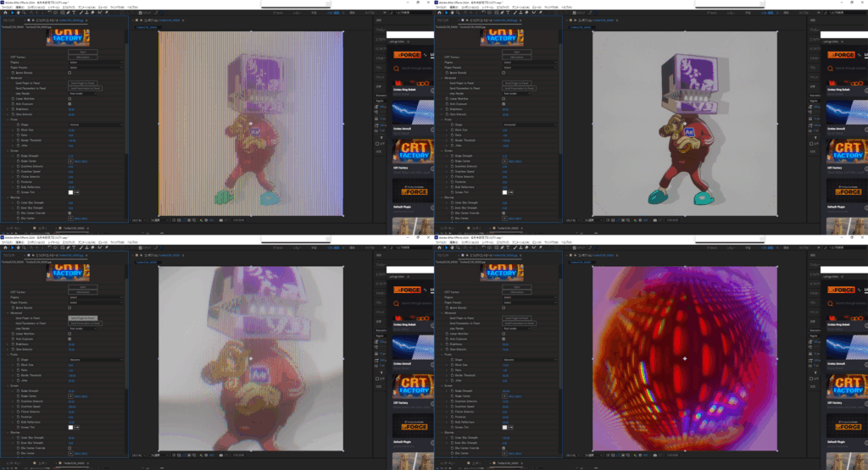Toggle Ignore Bounds checkbox in the striped-preview window
The height and width of the screenshot is (470, 868).
click(x=70, y=72)
